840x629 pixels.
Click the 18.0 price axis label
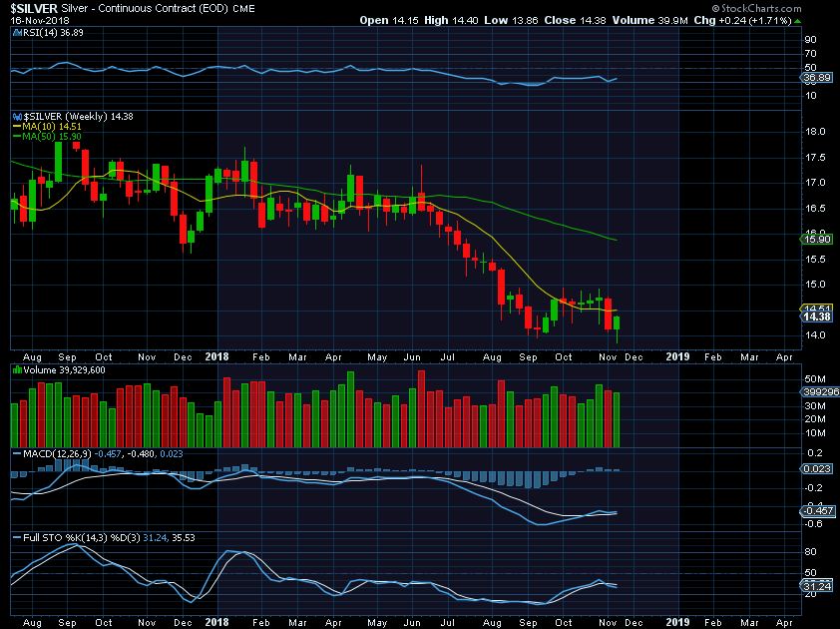(814, 132)
